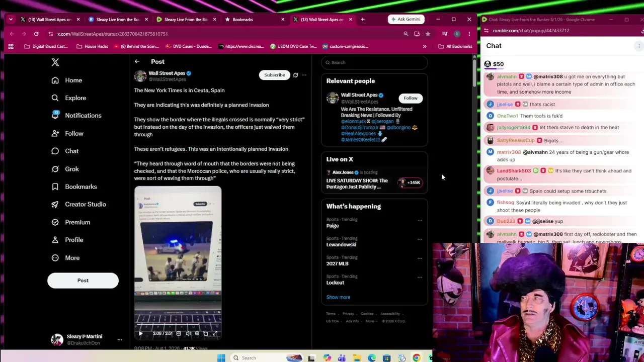This screenshot has width=644, height=362.
Task: Click the browser back arrow
Action: click(12, 34)
